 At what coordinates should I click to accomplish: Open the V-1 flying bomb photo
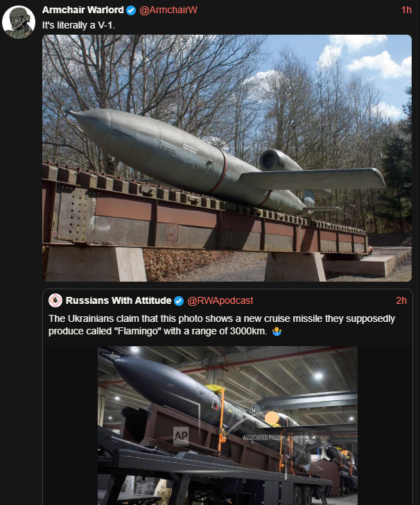click(227, 158)
